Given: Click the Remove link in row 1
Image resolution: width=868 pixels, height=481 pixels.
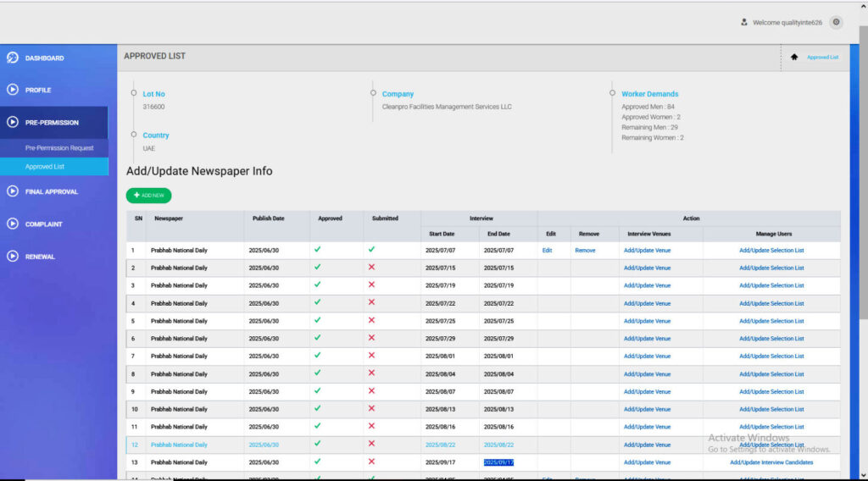Looking at the screenshot, I should [585, 251].
